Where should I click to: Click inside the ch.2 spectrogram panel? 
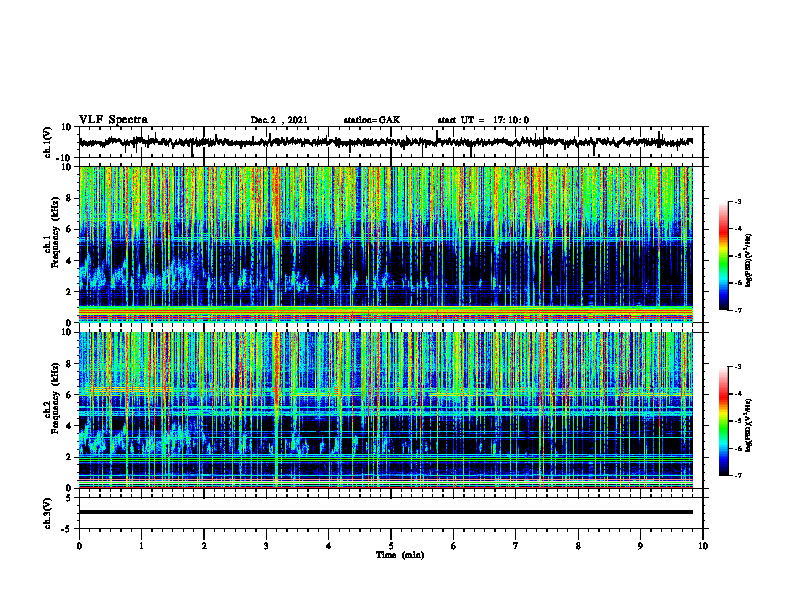[x=391, y=410]
